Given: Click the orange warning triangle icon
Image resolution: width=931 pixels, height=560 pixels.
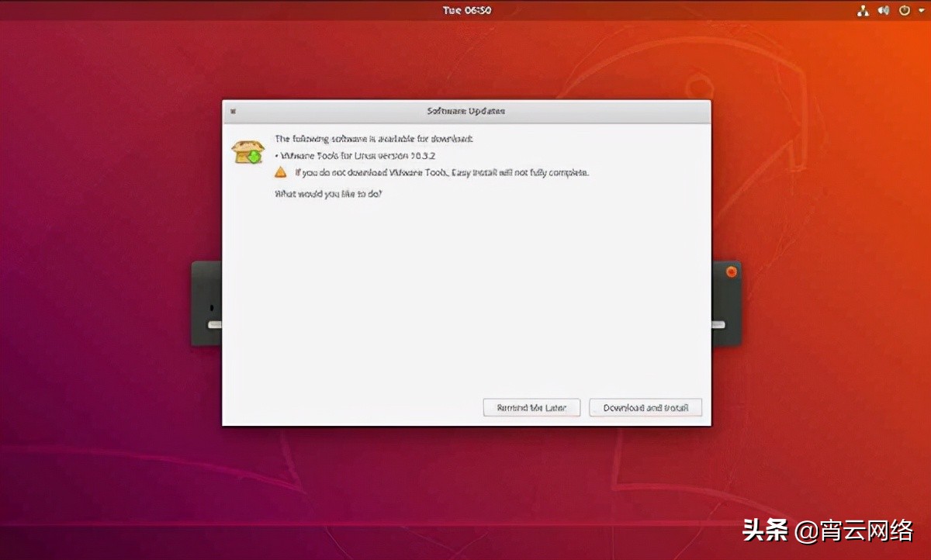Looking at the screenshot, I should coord(282,172).
